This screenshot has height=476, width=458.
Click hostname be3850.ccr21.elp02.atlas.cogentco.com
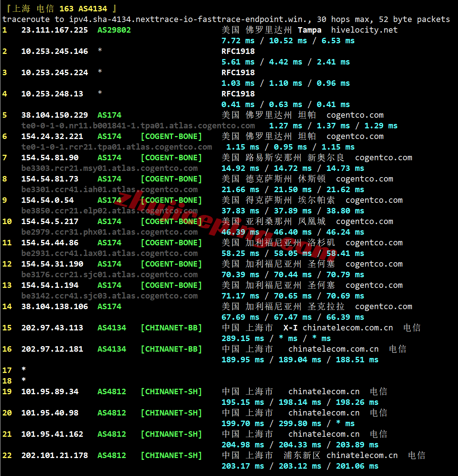point(109,211)
